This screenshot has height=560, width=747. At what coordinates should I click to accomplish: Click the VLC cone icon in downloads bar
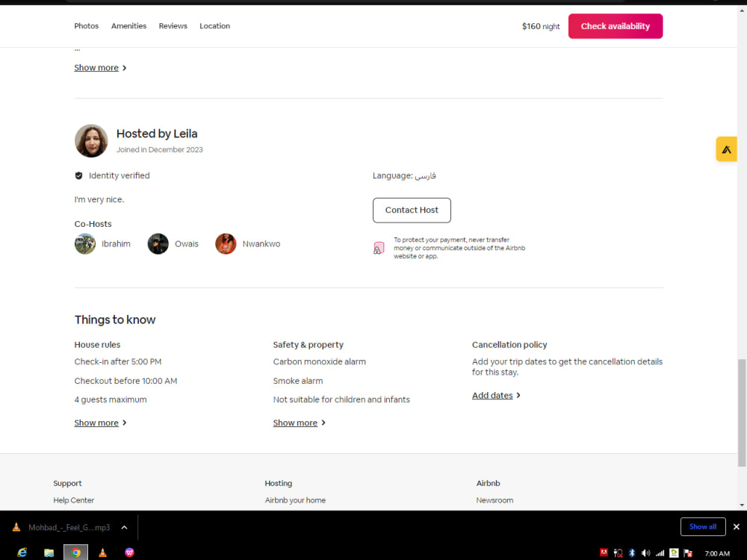point(16,526)
